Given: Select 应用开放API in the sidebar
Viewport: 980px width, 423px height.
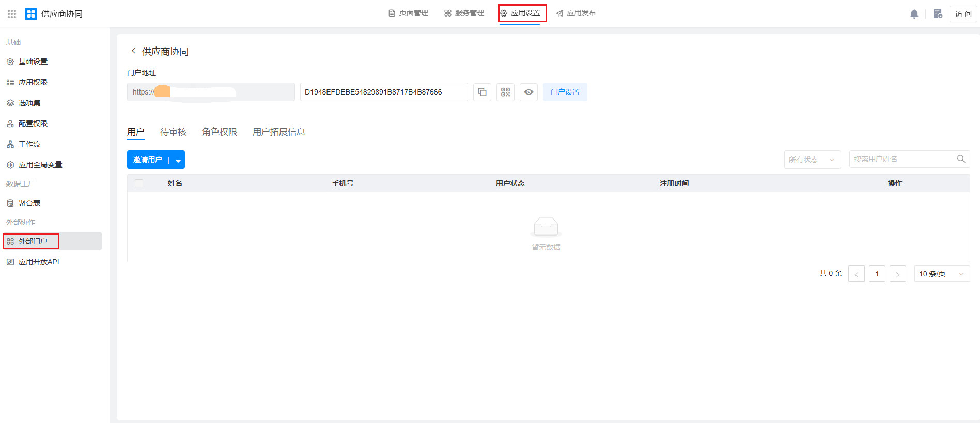Looking at the screenshot, I should pyautogui.click(x=39, y=262).
